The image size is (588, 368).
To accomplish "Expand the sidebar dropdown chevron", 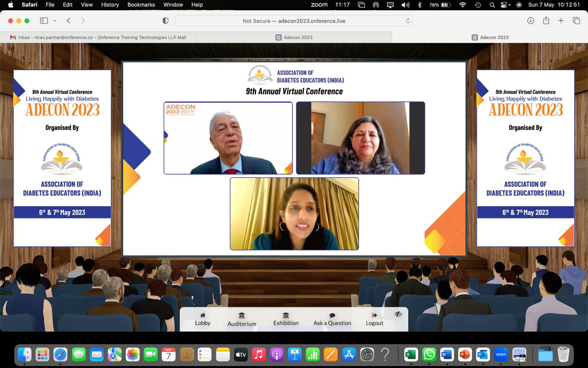I will [55, 21].
